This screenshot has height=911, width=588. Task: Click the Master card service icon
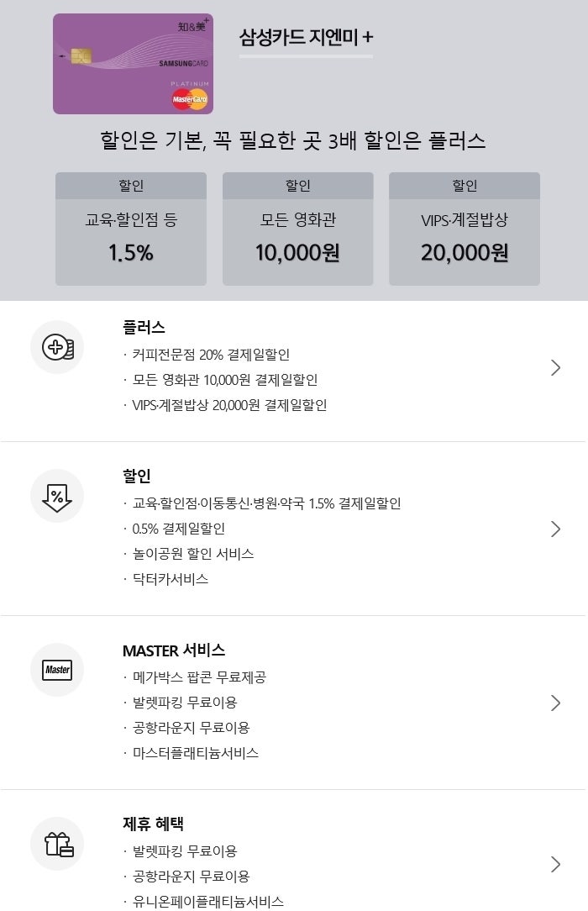tap(57, 669)
